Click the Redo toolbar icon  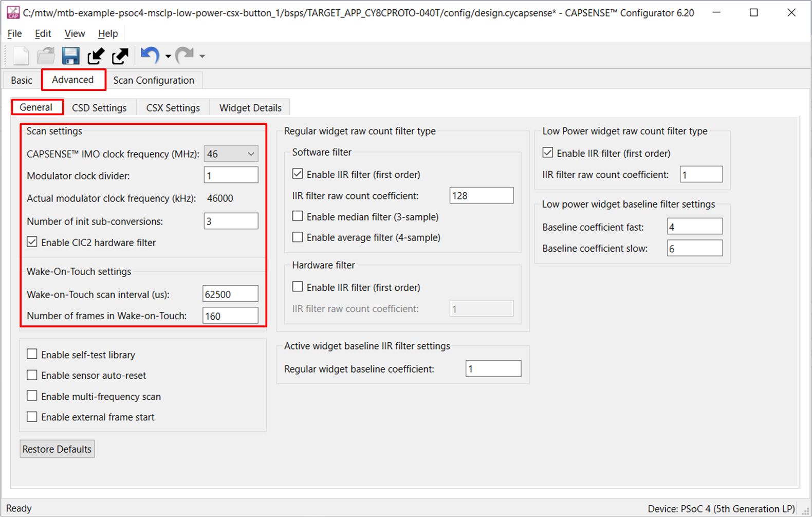pos(184,55)
